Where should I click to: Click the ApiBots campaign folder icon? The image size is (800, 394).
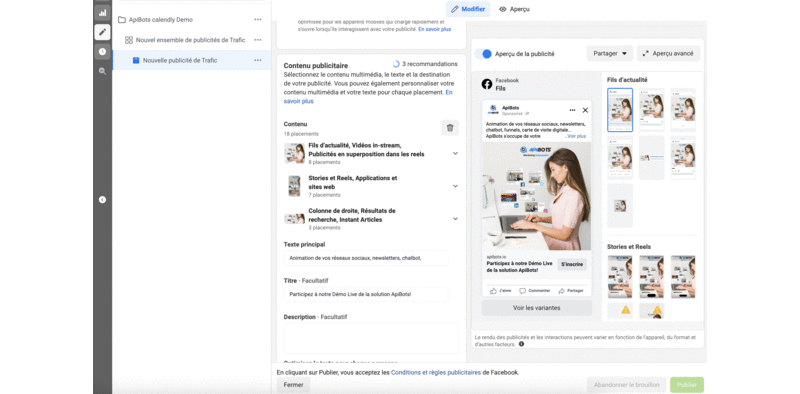pyautogui.click(x=122, y=20)
